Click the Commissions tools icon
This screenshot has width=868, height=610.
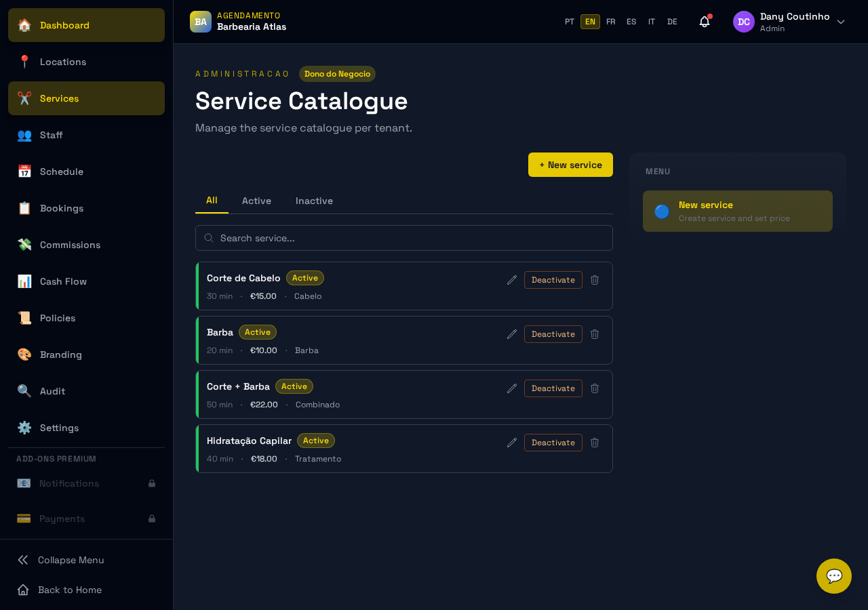click(24, 245)
